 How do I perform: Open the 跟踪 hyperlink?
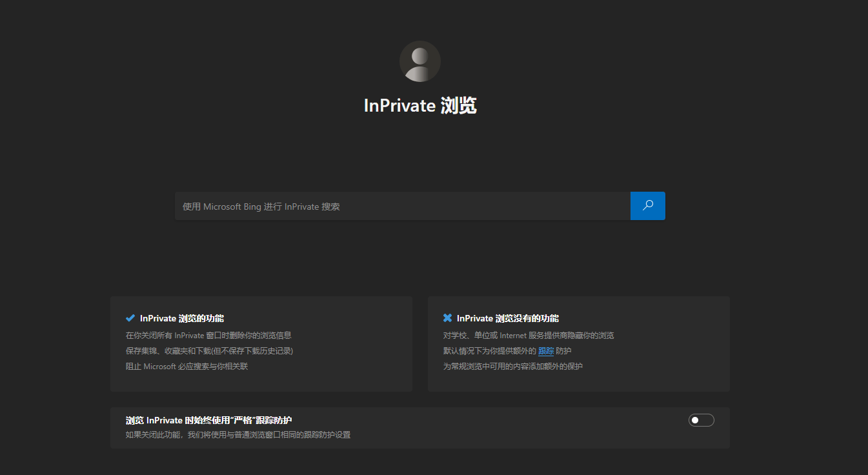pyautogui.click(x=546, y=351)
